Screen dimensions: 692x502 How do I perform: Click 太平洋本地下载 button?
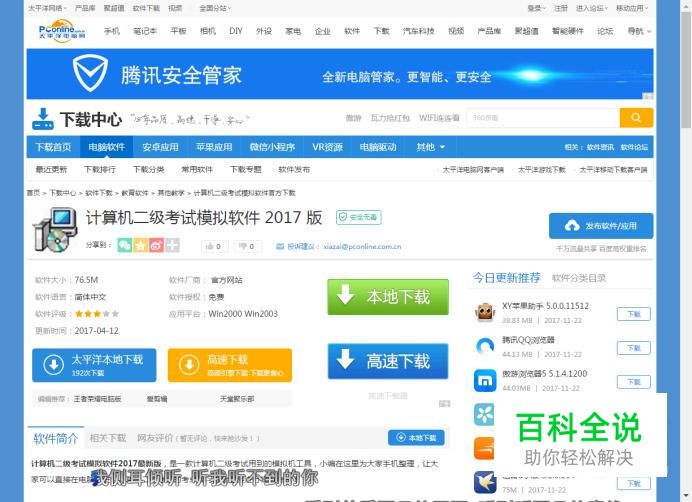(x=94, y=365)
